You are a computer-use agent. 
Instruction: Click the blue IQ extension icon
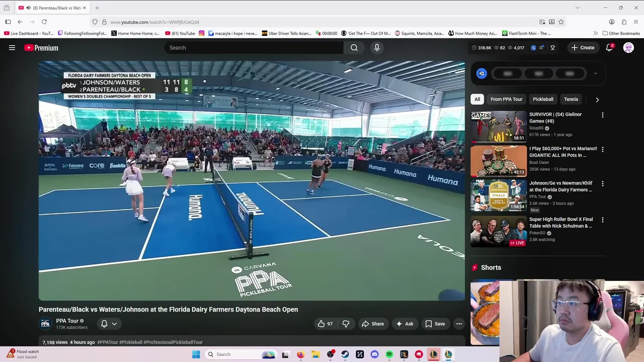(x=481, y=73)
